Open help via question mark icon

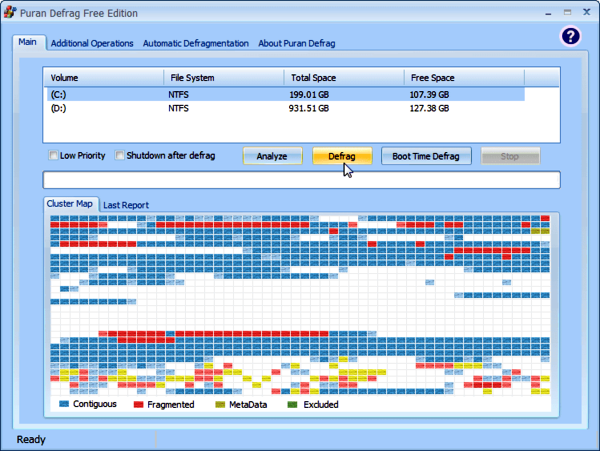pos(571,36)
